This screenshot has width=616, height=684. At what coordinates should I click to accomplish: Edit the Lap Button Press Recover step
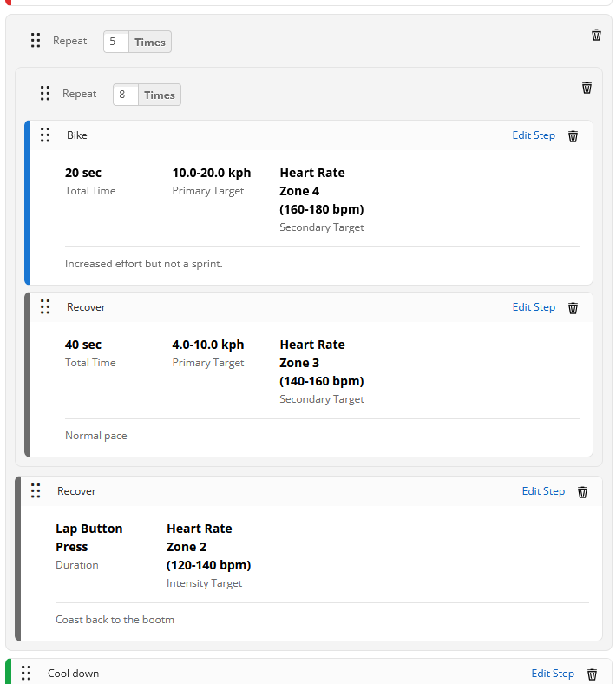tap(542, 491)
